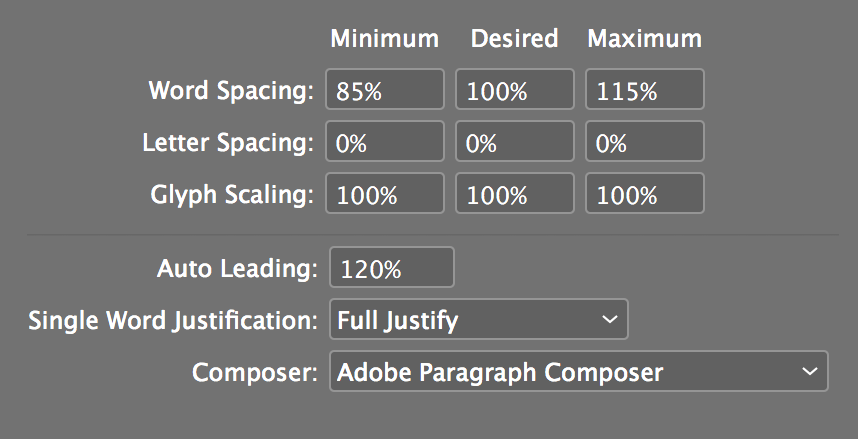Viewport: 858px width, 439px height.
Task: Click the Letter Spacing Maximum field
Action: pos(645,142)
